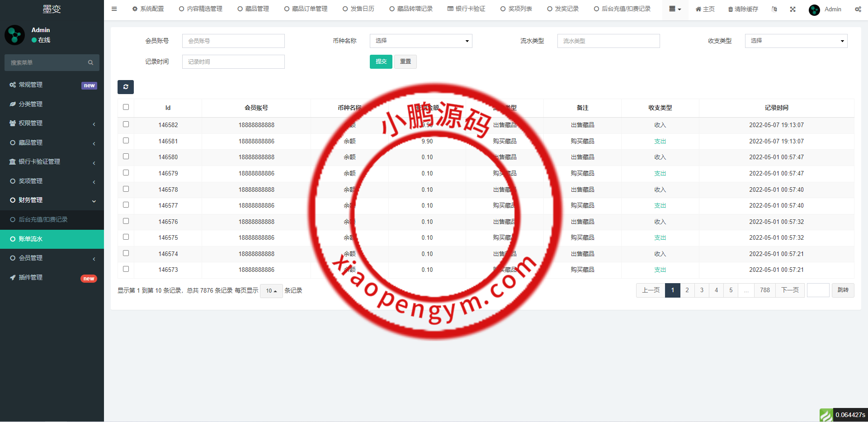Open the language switch icon in header
Image resolution: width=868 pixels, height=422 pixels.
coord(774,9)
